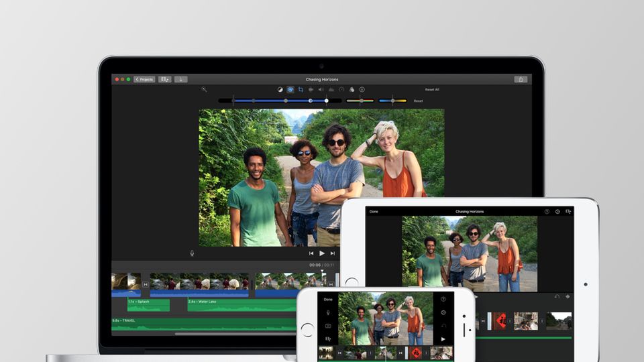Viewport: 644px width, 362px height.
Task: Go back to Projects
Action: point(144,79)
